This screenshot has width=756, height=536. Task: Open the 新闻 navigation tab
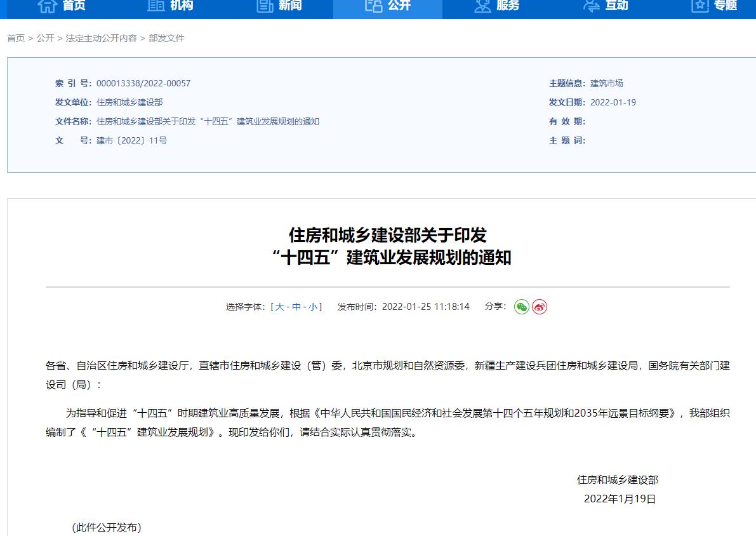click(x=290, y=6)
